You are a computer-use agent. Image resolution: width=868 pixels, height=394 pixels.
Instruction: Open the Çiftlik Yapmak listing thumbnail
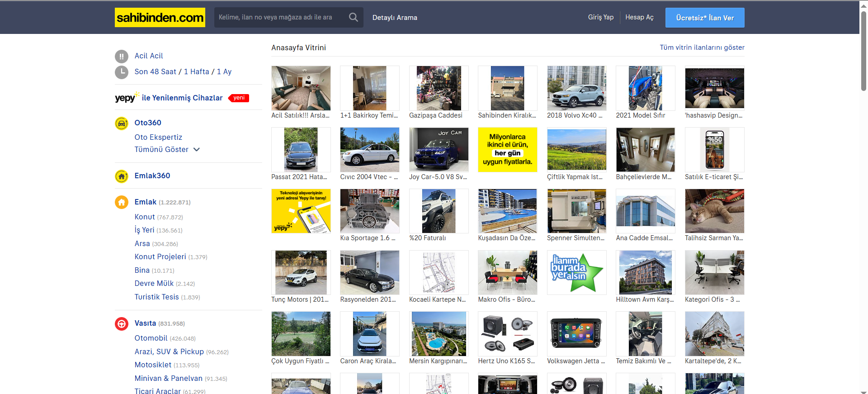(x=577, y=150)
